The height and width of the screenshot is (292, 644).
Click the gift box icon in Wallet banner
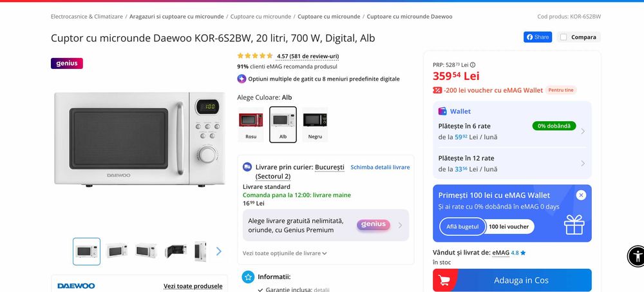(574, 225)
